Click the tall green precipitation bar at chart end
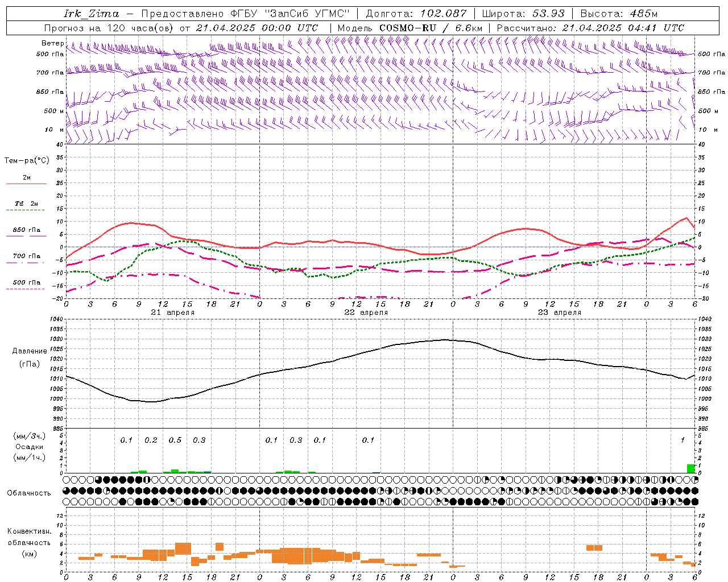Image resolution: width=728 pixels, height=582 pixels. 690,469
